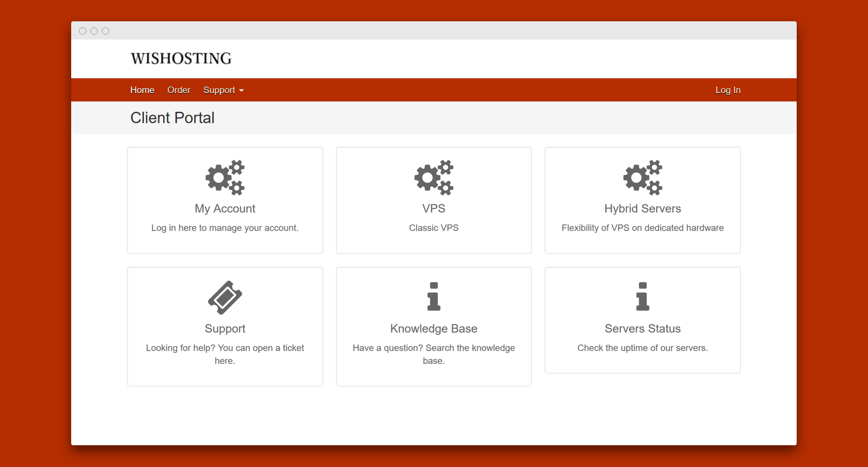
Task: Click the 'Classic VPS' description
Action: click(434, 228)
